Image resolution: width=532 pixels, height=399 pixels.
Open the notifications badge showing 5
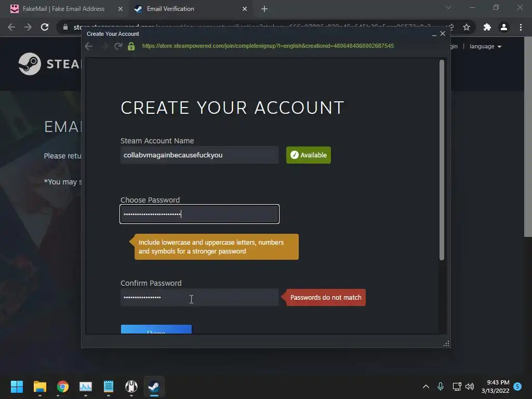click(517, 387)
